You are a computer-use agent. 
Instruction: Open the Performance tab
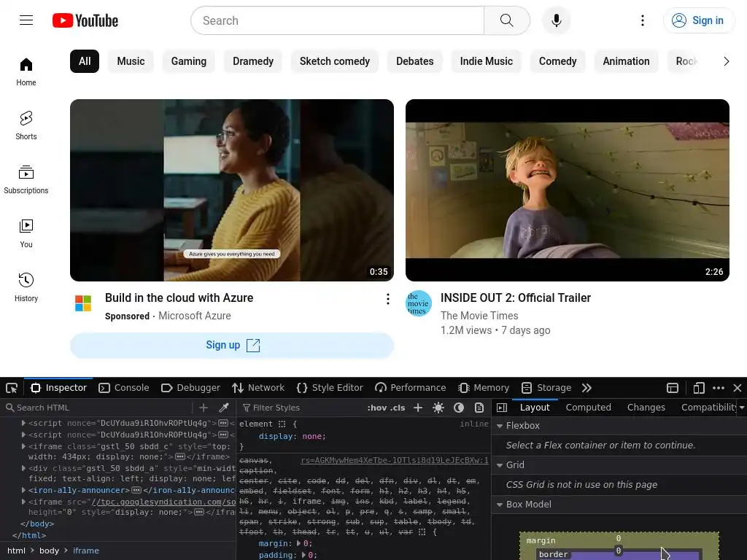click(x=411, y=388)
